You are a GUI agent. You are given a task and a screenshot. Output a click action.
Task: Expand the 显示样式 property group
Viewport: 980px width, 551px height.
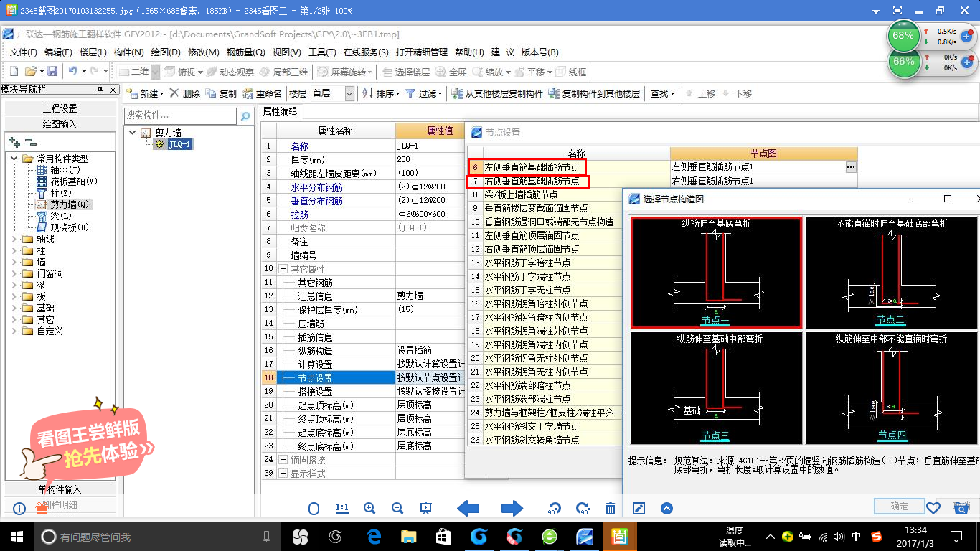coord(283,473)
